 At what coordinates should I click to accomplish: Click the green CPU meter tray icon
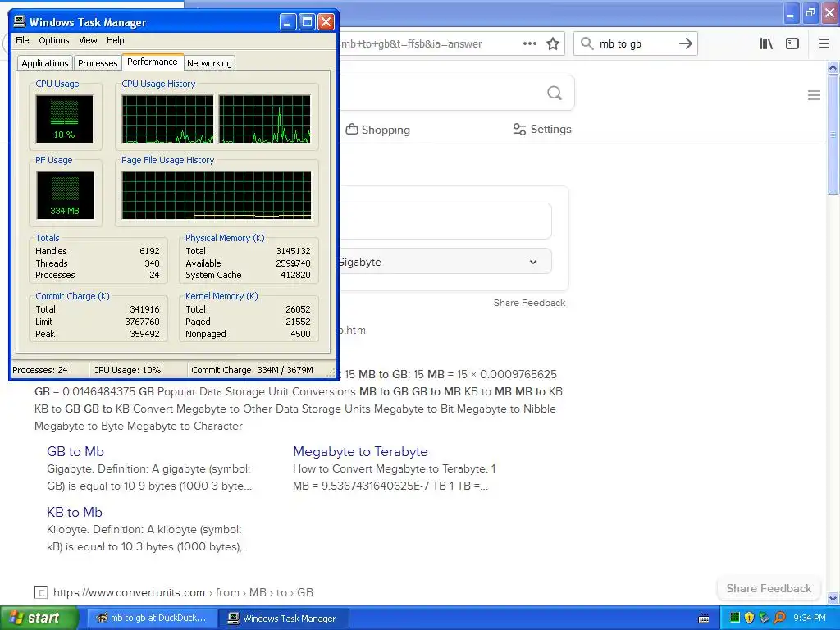[735, 618]
